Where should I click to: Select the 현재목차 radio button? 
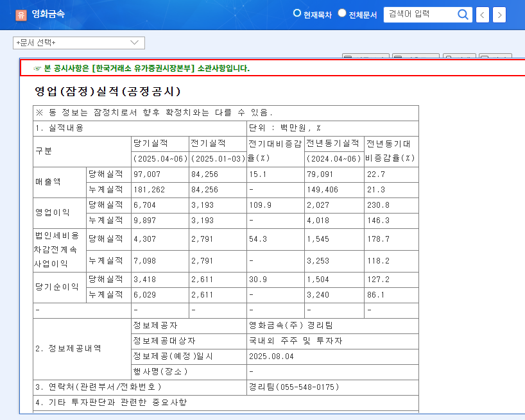tap(297, 13)
